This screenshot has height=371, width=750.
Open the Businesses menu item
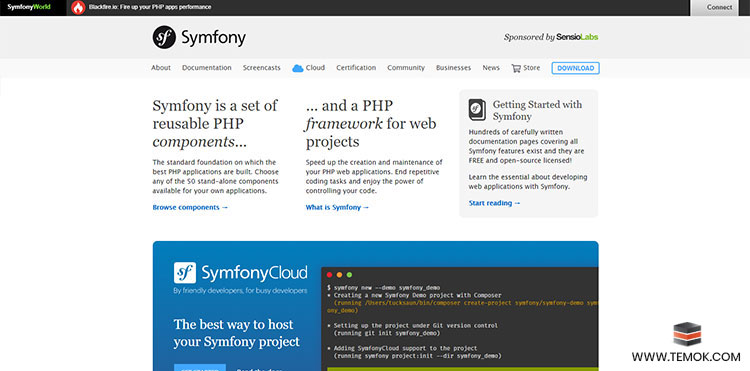point(453,68)
